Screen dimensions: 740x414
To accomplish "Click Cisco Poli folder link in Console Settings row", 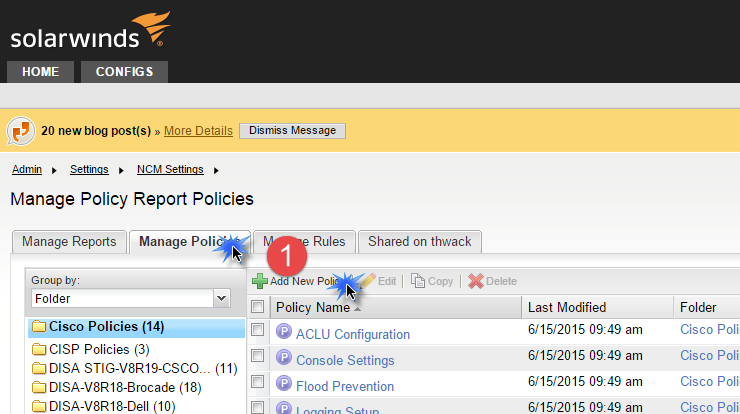I will point(710,355).
